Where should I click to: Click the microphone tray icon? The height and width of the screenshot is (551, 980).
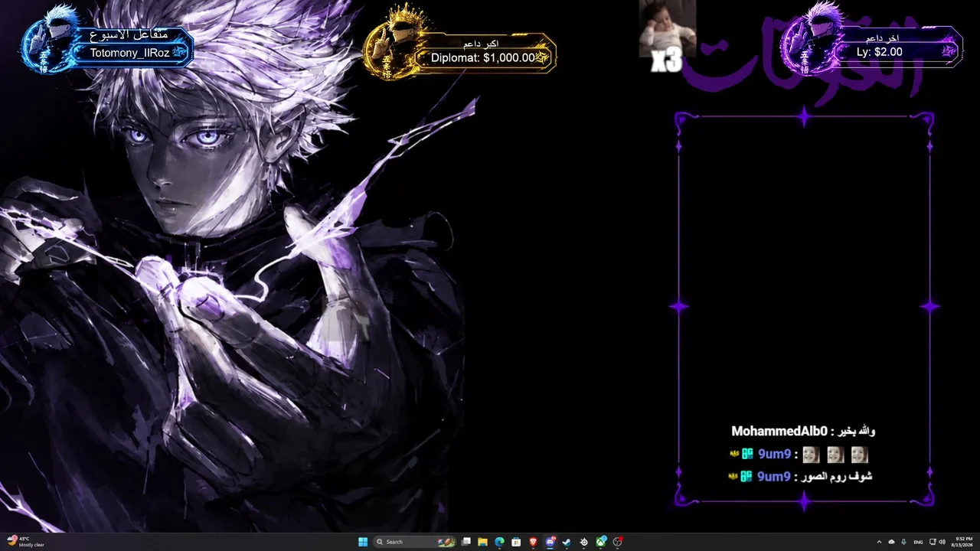point(904,542)
